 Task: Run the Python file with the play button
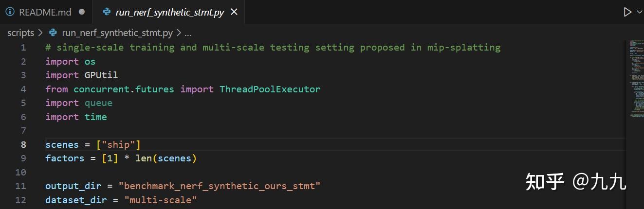(627, 12)
